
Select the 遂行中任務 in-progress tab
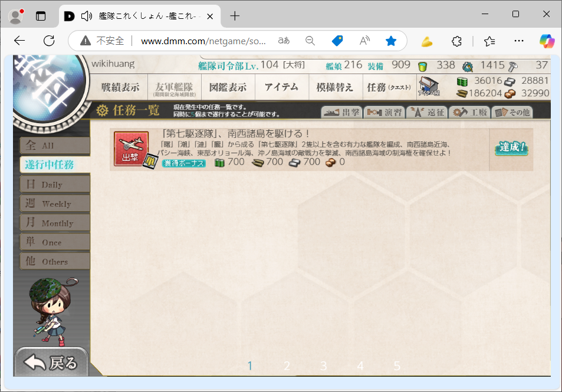pyautogui.click(x=55, y=165)
